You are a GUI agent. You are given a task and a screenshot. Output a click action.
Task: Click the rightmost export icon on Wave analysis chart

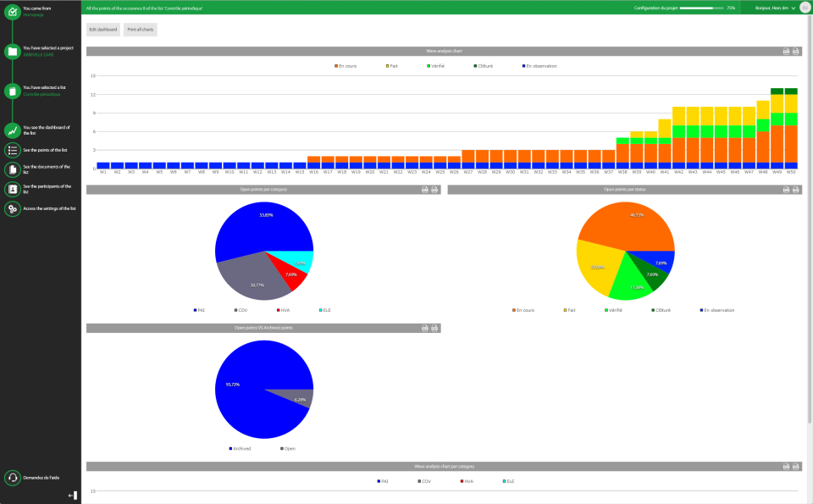click(x=796, y=51)
